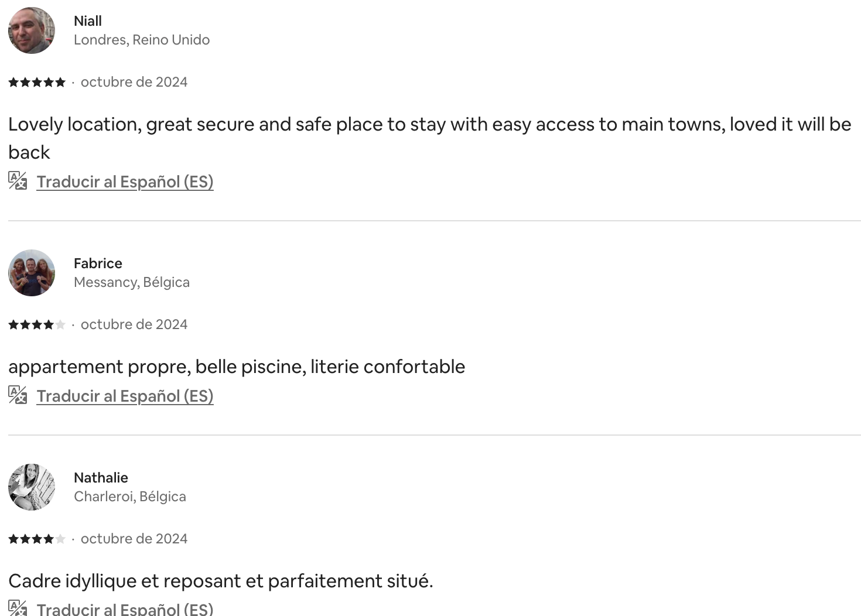
Task: Click the reviewer name Niall
Action: (88, 21)
